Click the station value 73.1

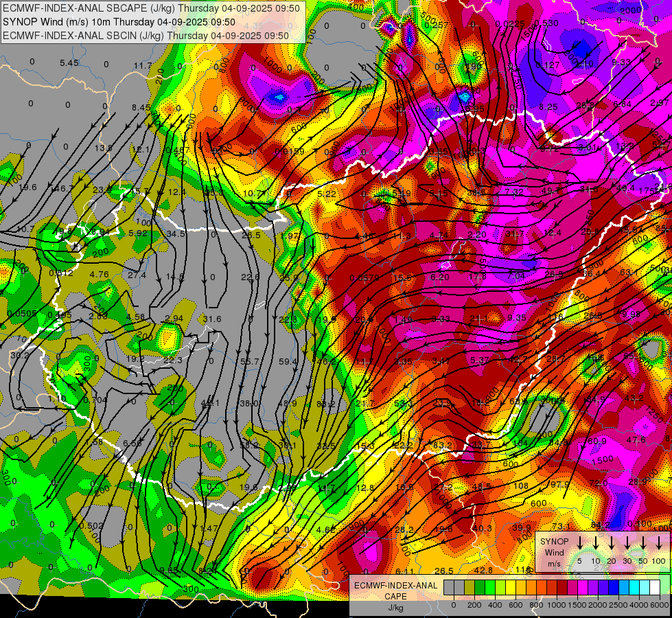tap(561, 526)
